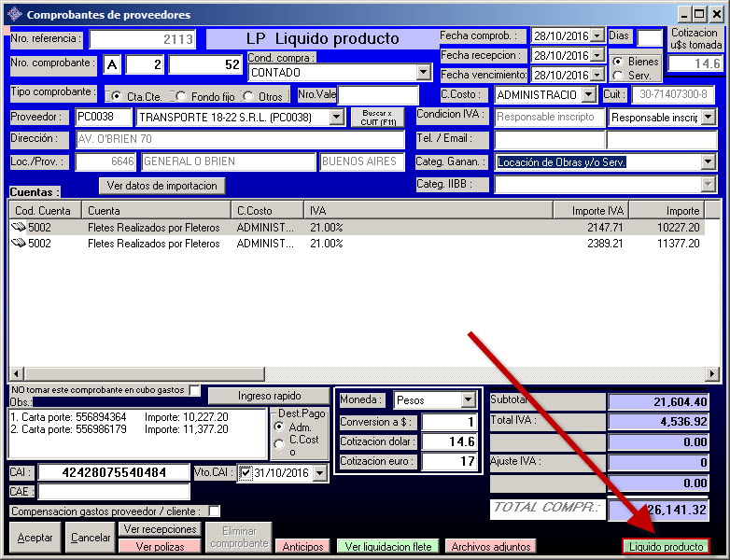
Task: Click the grid horizontal scrollbar right arrow
Action: pos(711,374)
